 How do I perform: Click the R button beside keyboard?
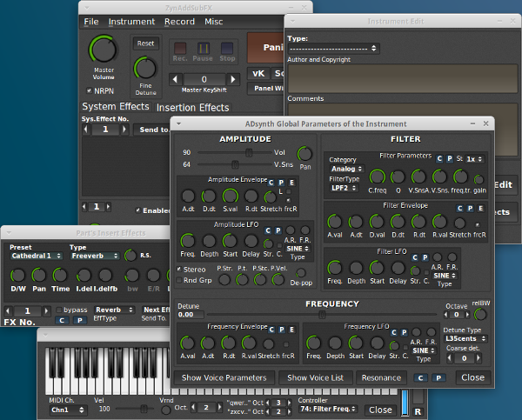(x=418, y=412)
